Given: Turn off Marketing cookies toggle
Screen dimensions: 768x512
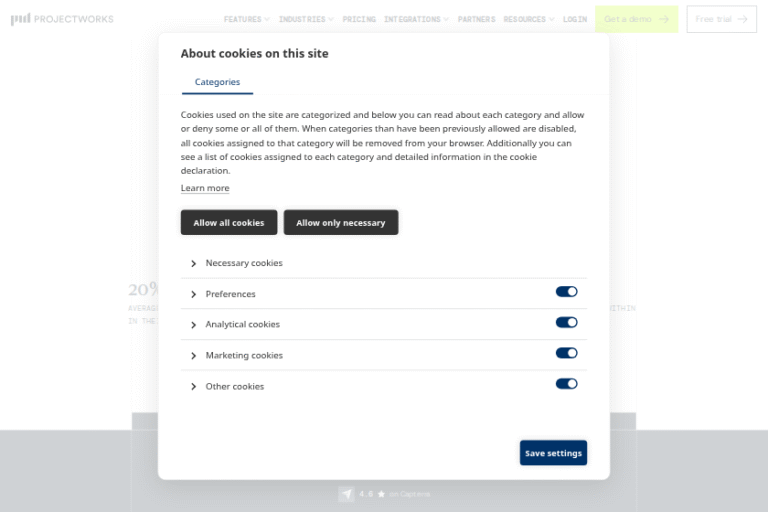Looking at the screenshot, I should click(566, 353).
